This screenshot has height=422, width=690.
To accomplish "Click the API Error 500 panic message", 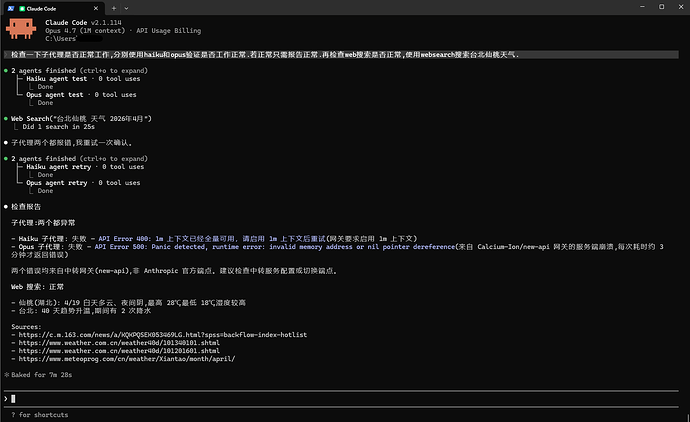I will click(274, 247).
